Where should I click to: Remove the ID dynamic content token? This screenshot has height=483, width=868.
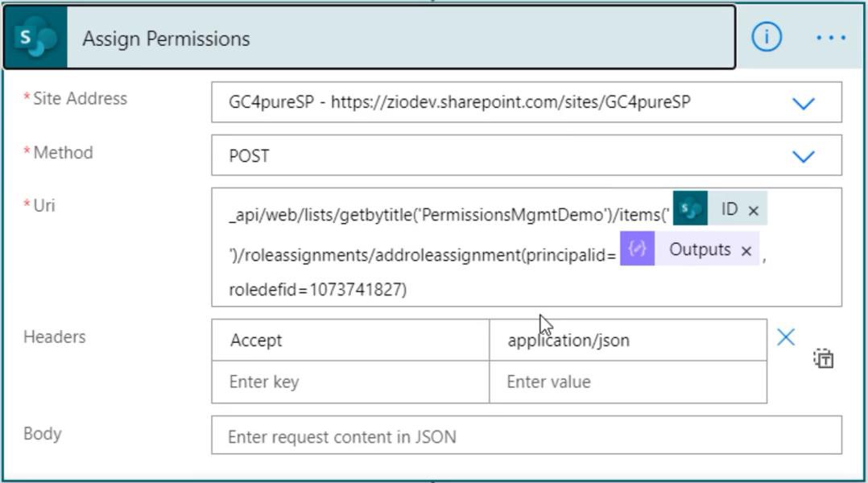point(754,210)
